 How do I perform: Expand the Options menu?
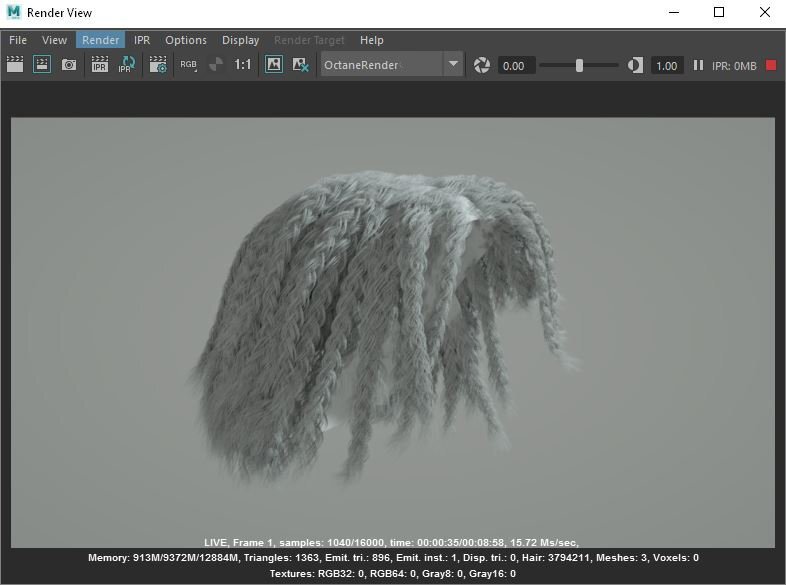pyautogui.click(x=185, y=40)
